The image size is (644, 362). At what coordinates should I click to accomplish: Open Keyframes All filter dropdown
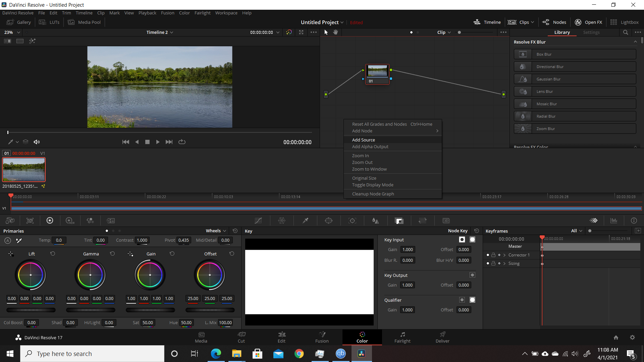577,231
